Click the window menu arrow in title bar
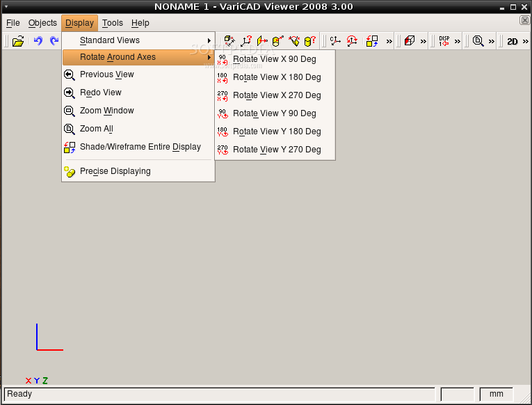Screen dimensions: 532x405 point(6,6)
